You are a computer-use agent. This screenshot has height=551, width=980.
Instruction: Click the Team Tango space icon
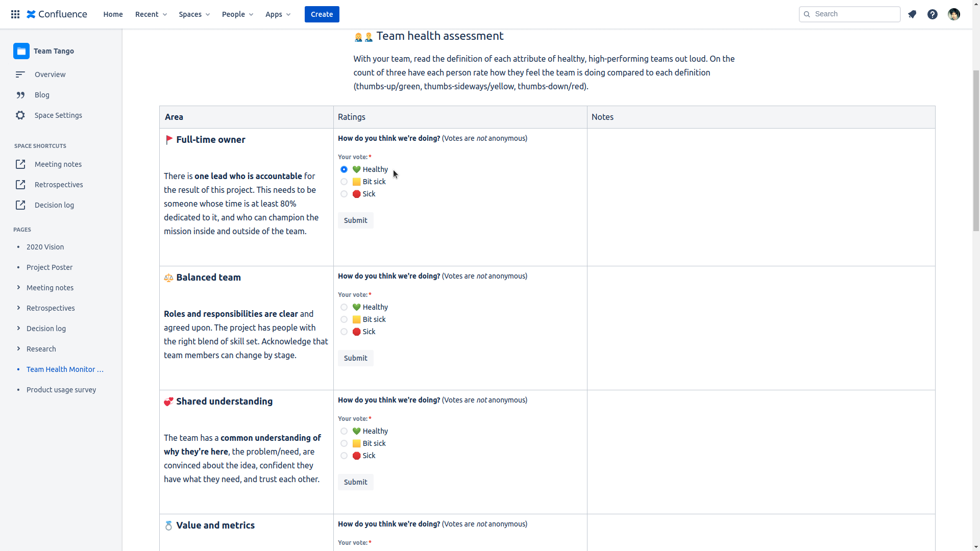[21, 51]
